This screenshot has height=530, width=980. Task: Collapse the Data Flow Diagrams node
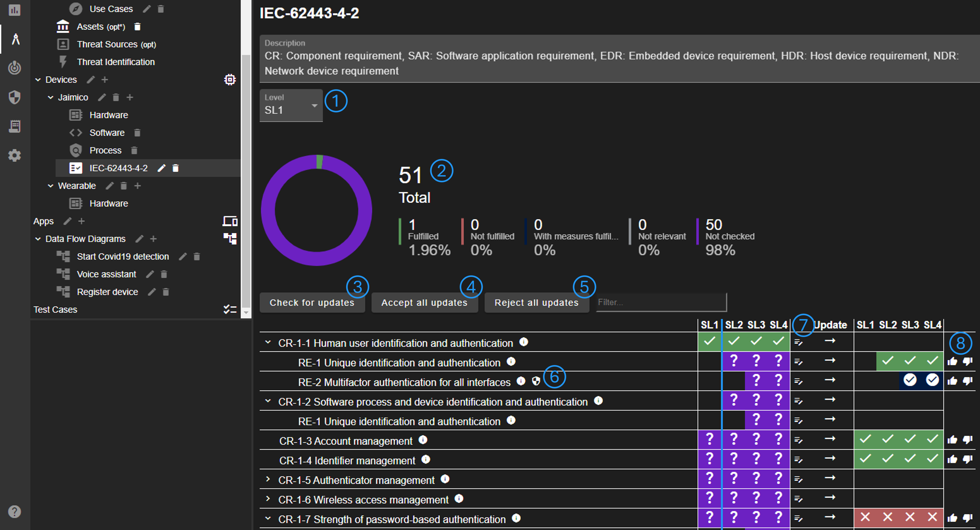pyautogui.click(x=38, y=239)
